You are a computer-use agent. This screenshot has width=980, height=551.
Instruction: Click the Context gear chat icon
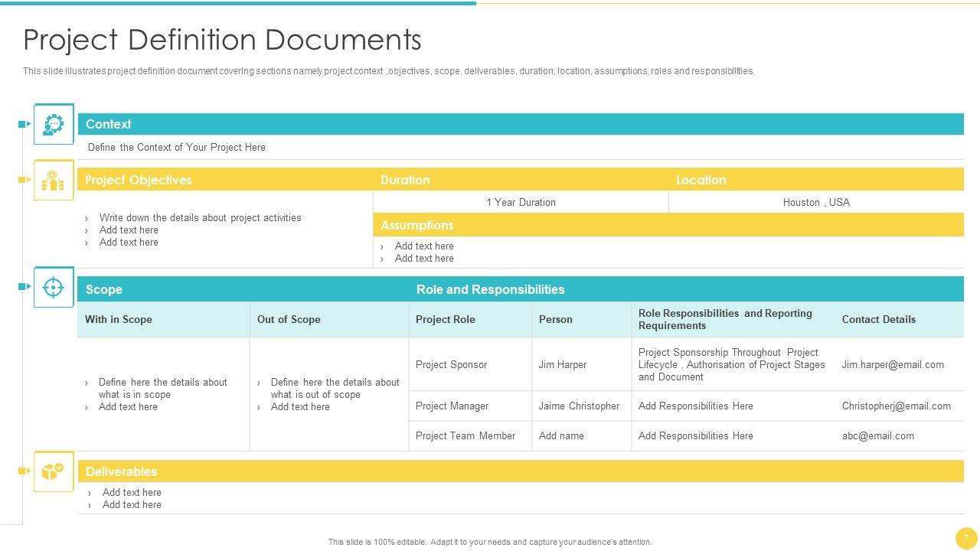[53, 124]
